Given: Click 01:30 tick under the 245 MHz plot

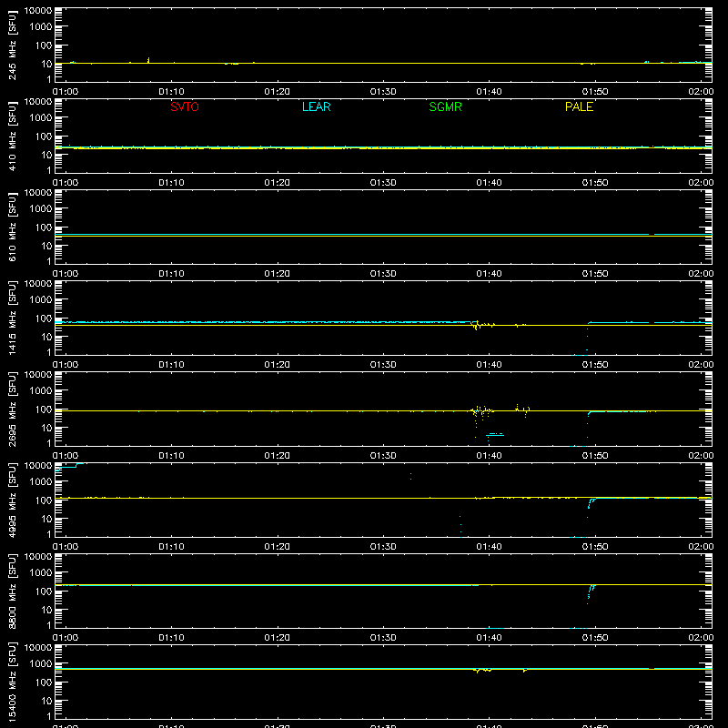Looking at the screenshot, I should coord(383,92).
